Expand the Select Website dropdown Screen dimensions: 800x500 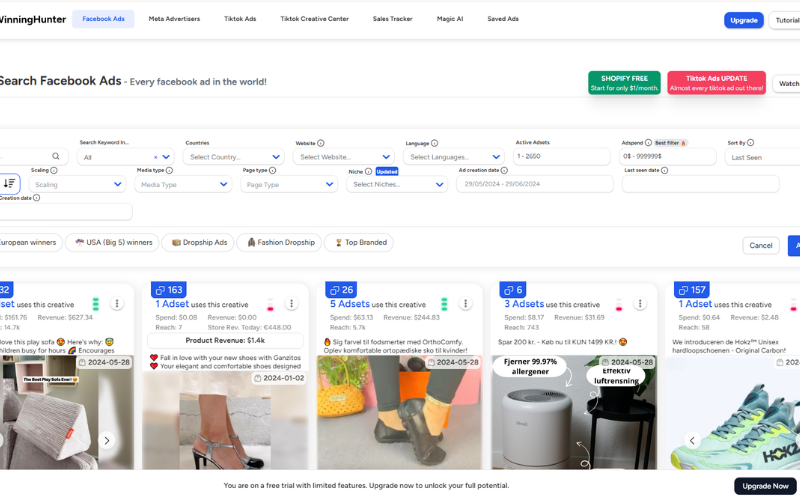pyautogui.click(x=343, y=157)
